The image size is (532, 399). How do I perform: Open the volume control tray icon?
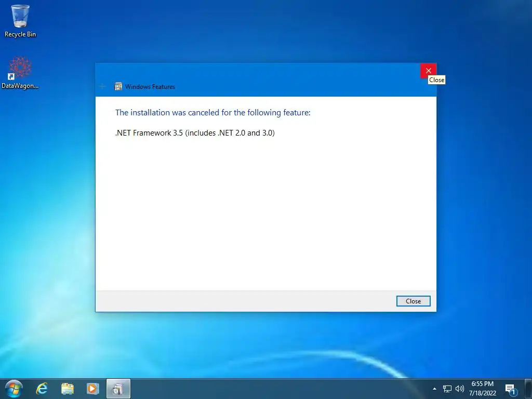[x=459, y=389]
